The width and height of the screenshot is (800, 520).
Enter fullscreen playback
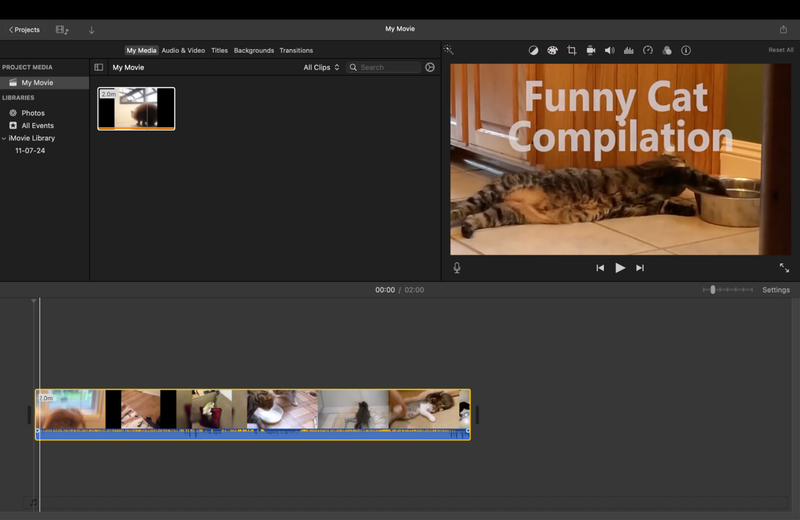(x=784, y=268)
